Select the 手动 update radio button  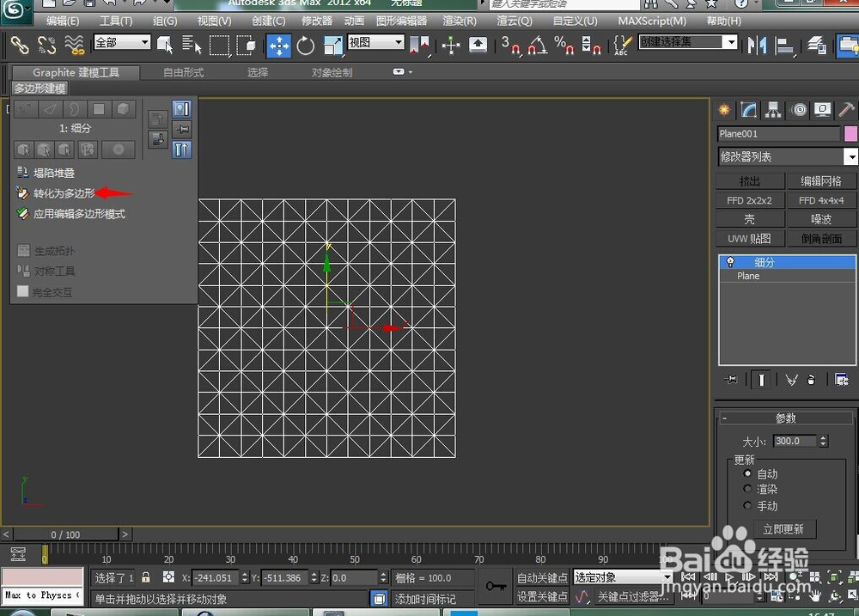pos(747,505)
